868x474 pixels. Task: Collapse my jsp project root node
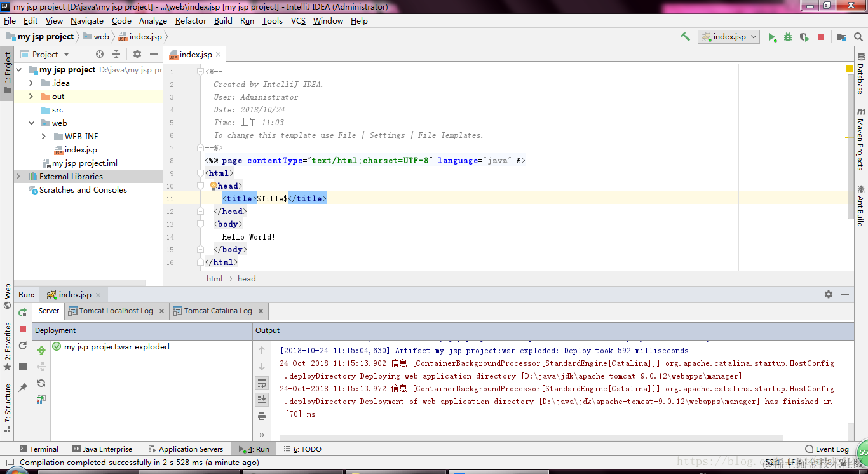pos(19,70)
